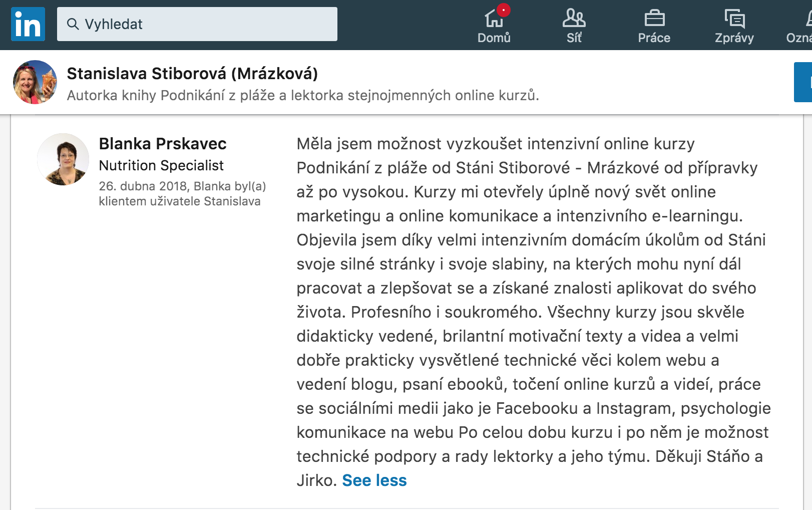The height and width of the screenshot is (510, 812).
Task: Click Blanka Prskavec's profile photo
Action: point(63,159)
